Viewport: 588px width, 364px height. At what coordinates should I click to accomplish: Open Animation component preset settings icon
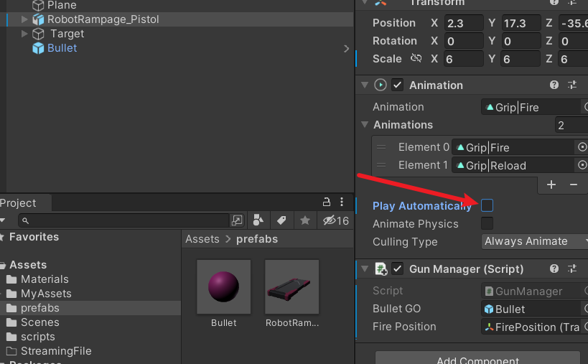point(572,85)
